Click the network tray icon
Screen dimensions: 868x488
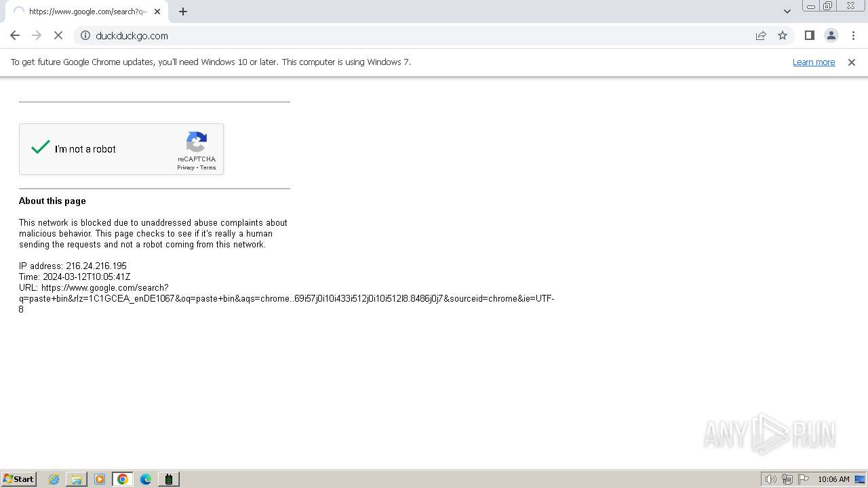(787, 479)
